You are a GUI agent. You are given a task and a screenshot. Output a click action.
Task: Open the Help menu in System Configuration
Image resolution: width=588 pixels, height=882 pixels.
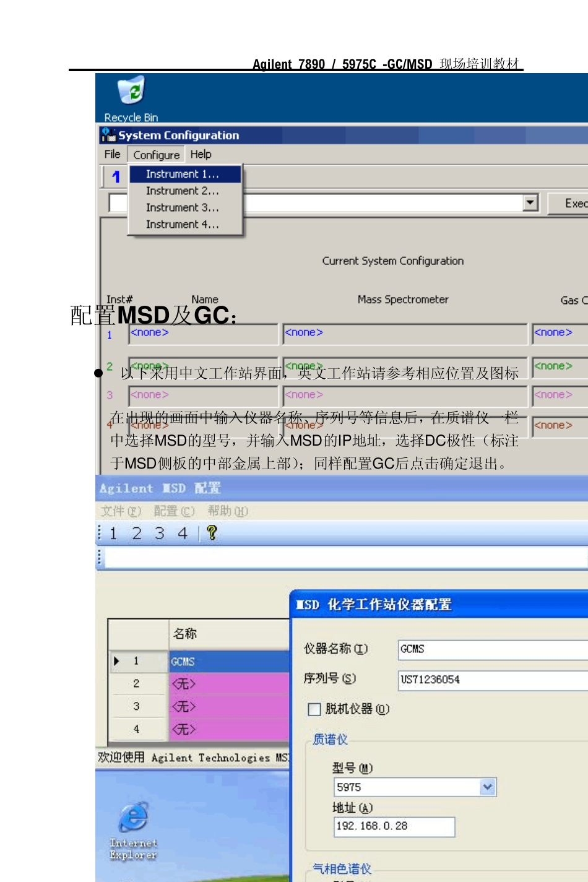[201, 154]
